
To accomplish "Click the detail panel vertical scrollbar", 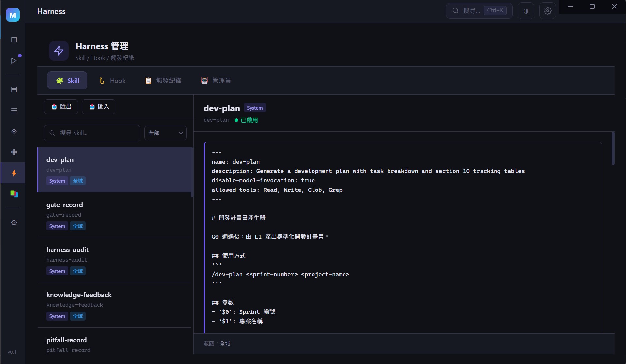I will pos(613,148).
